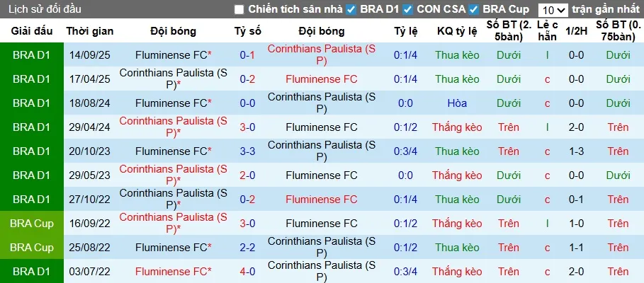Click the KQ tỷ lệ column header

click(x=457, y=31)
